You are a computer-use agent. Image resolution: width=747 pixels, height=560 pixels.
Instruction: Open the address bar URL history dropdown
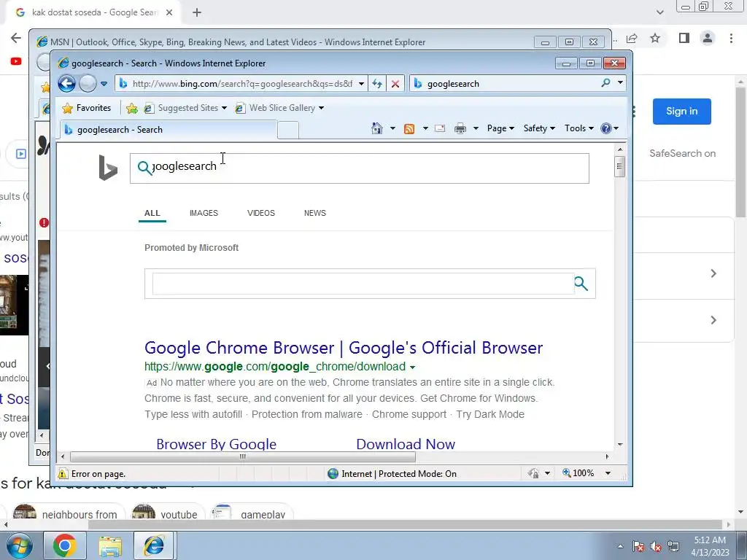pyautogui.click(x=361, y=84)
